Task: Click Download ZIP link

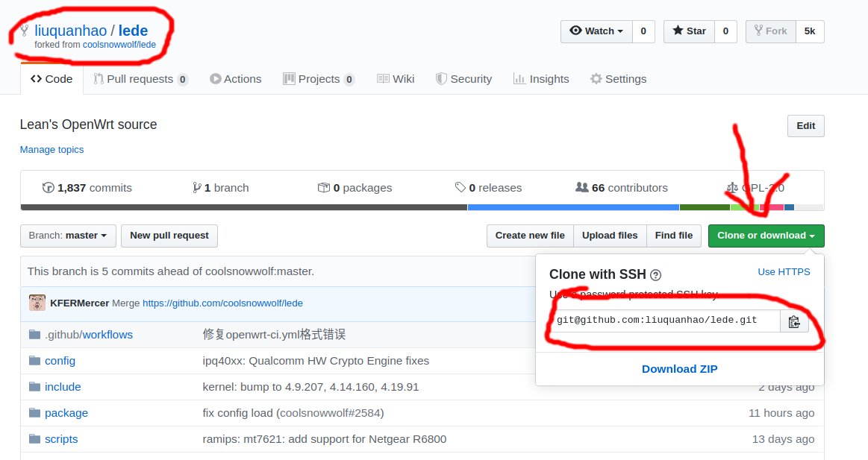Action: (679, 369)
